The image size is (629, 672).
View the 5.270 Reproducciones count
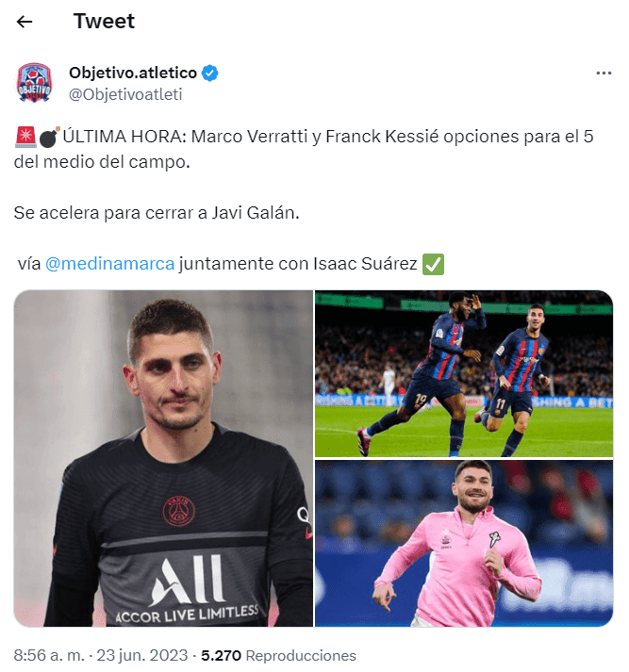coord(278,655)
